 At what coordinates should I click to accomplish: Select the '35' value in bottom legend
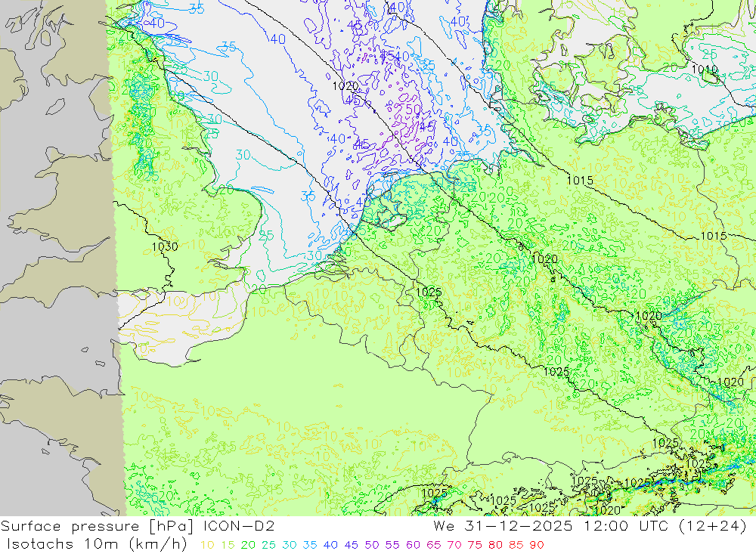[x=310, y=545]
